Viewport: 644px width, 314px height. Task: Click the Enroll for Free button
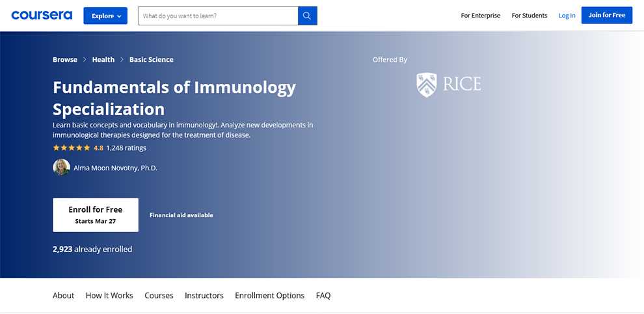pyautogui.click(x=96, y=215)
